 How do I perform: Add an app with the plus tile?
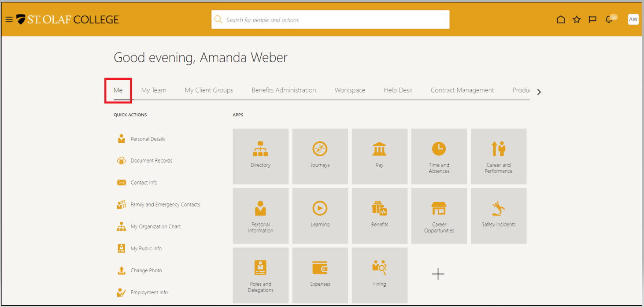click(x=438, y=274)
